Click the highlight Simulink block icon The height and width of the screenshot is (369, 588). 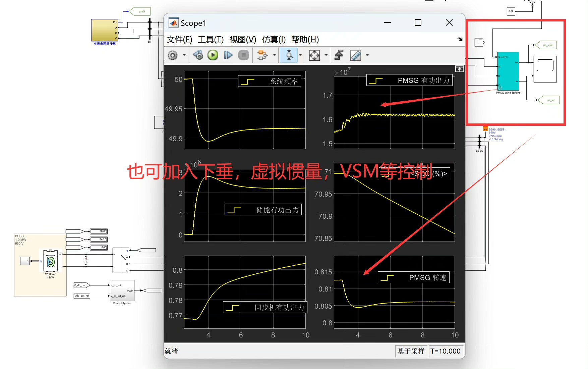click(262, 55)
